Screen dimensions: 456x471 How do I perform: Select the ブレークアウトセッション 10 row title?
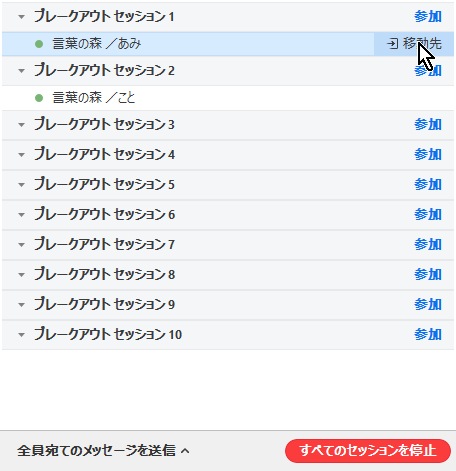click(x=108, y=334)
